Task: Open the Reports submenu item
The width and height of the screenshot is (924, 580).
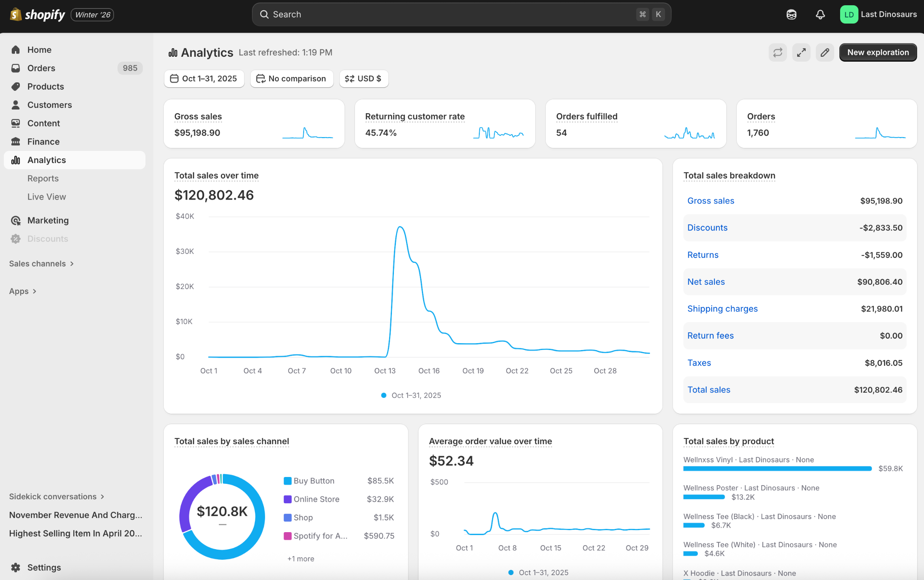Action: tap(43, 178)
